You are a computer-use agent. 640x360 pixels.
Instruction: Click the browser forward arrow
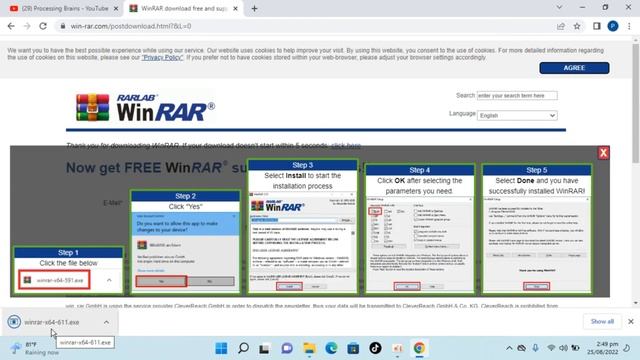coord(27,26)
